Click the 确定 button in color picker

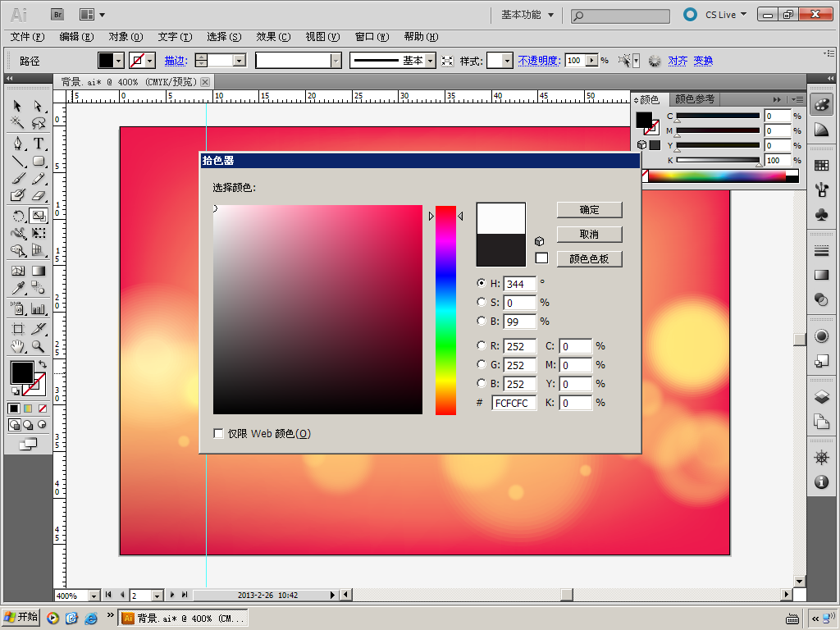click(x=589, y=210)
